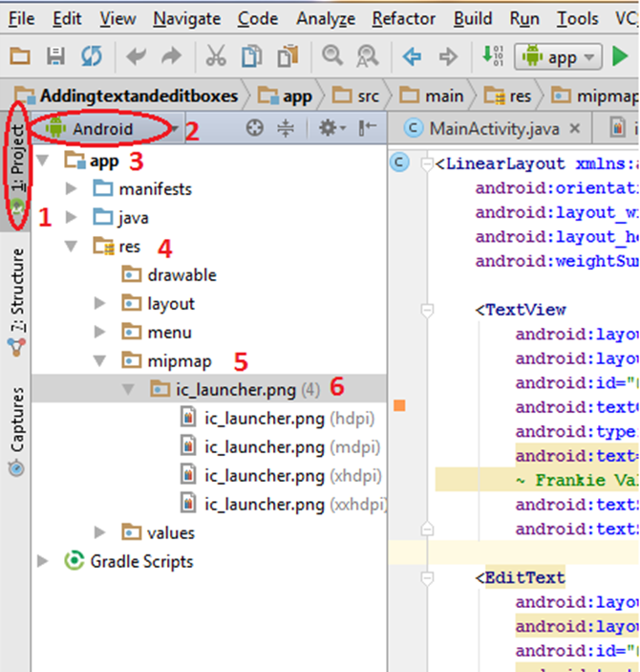Expand the java folder
The image size is (640, 672).
click(71, 217)
